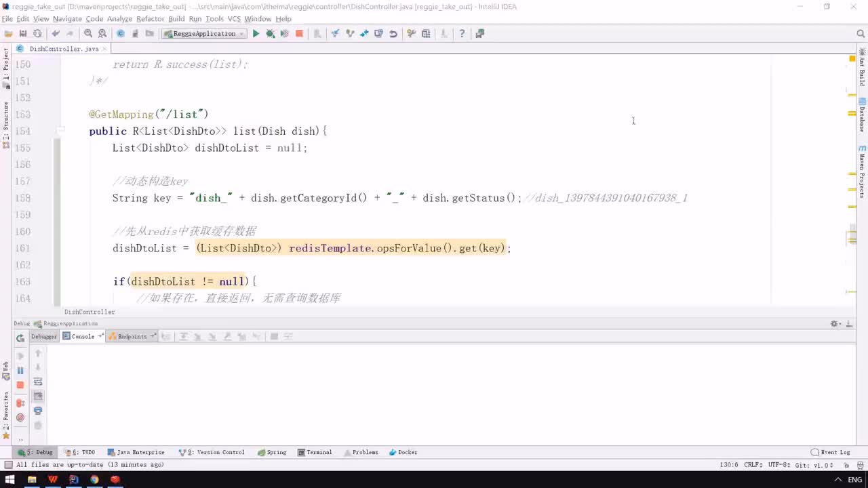Toggle scroll to end in the console
The width and height of the screenshot is (868, 488).
pyautogui.click(x=38, y=396)
